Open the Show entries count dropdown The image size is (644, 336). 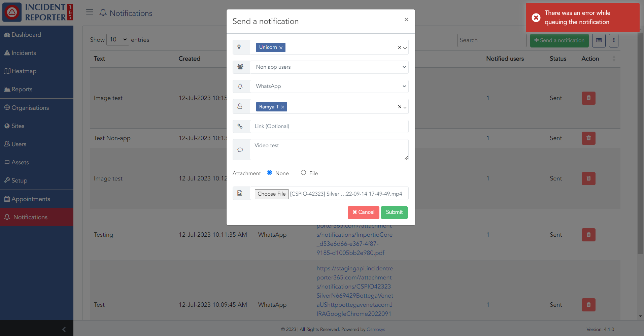coord(118,40)
